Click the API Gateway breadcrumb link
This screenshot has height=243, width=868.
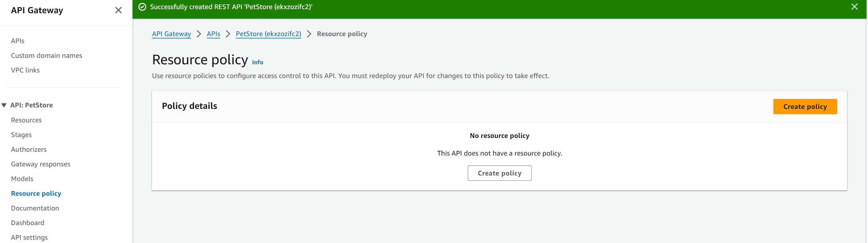[x=171, y=34]
